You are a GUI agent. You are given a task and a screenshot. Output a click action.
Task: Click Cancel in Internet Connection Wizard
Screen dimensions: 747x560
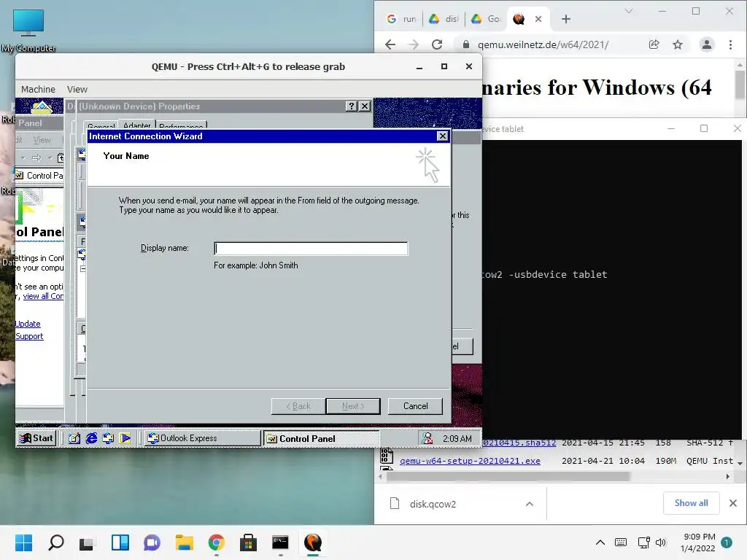coord(415,406)
